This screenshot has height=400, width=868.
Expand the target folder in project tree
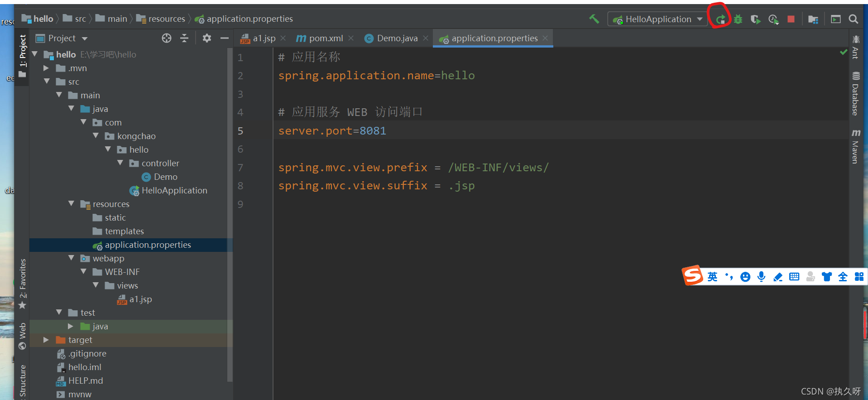click(46, 340)
